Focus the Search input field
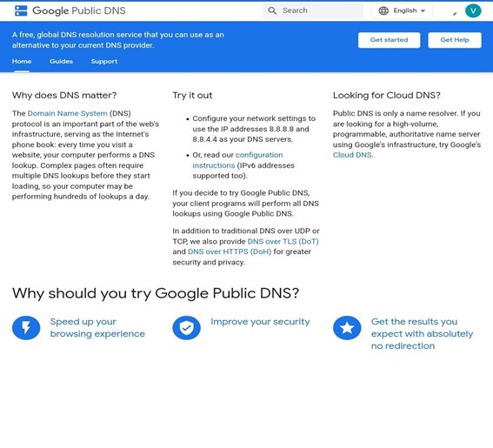This screenshot has width=493, height=448. tap(313, 10)
